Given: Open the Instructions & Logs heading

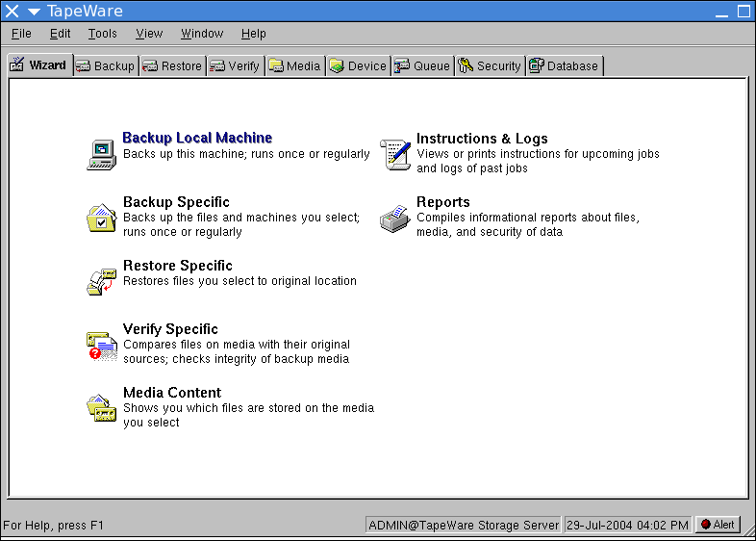Looking at the screenshot, I should pos(482,139).
